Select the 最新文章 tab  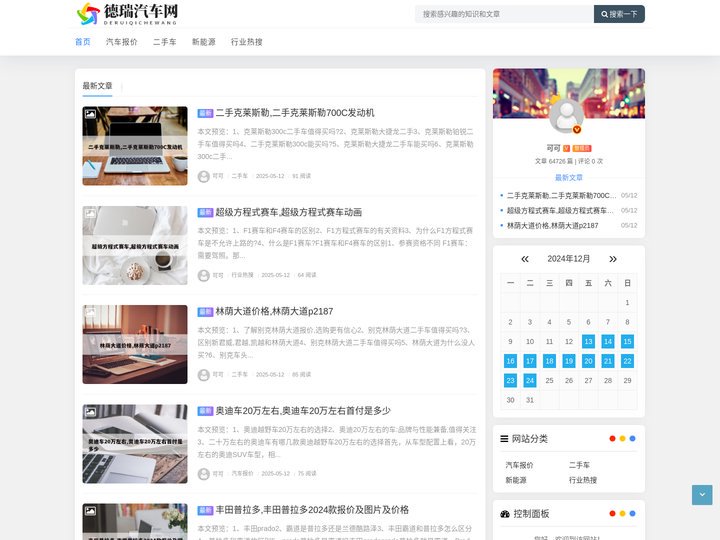97,86
